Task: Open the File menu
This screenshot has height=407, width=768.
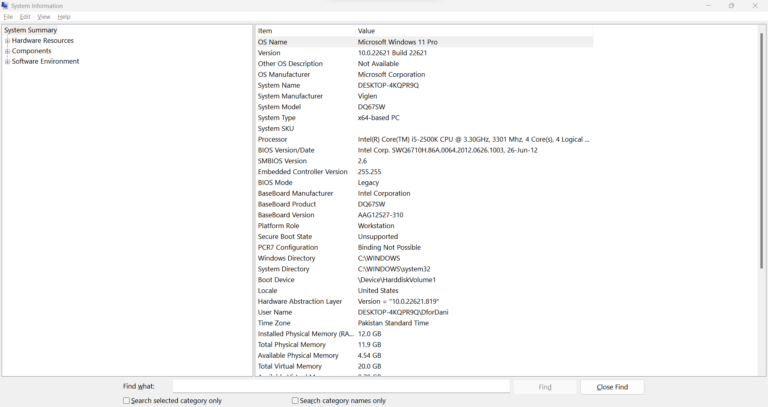Action: [x=8, y=17]
